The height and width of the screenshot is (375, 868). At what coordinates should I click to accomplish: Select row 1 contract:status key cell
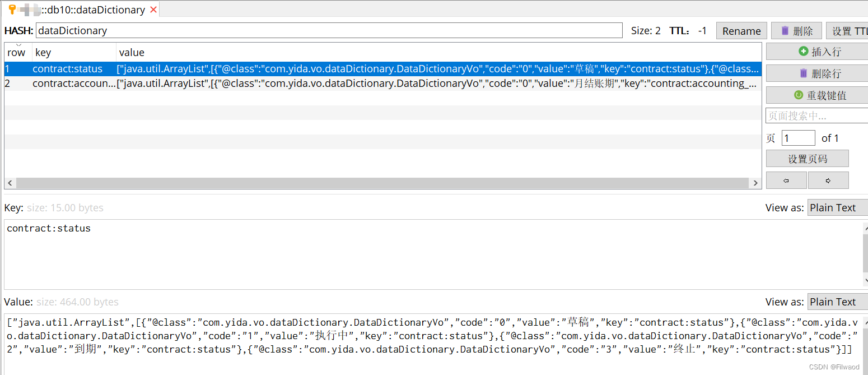click(74, 69)
